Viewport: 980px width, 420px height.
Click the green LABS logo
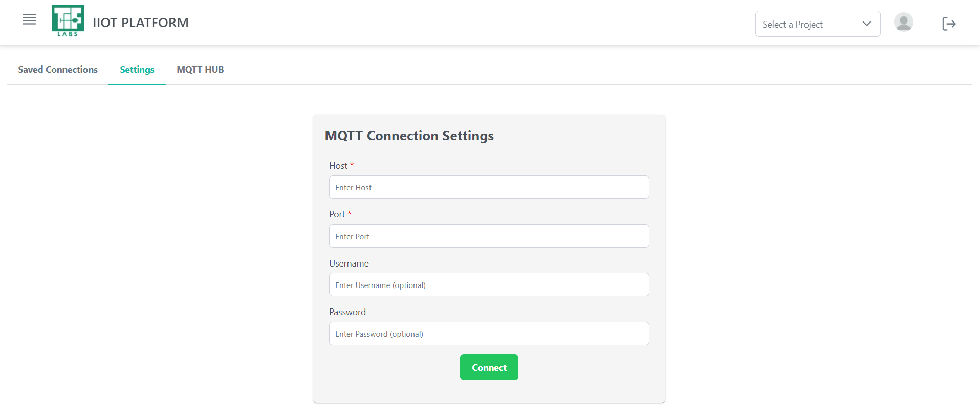[x=68, y=21]
